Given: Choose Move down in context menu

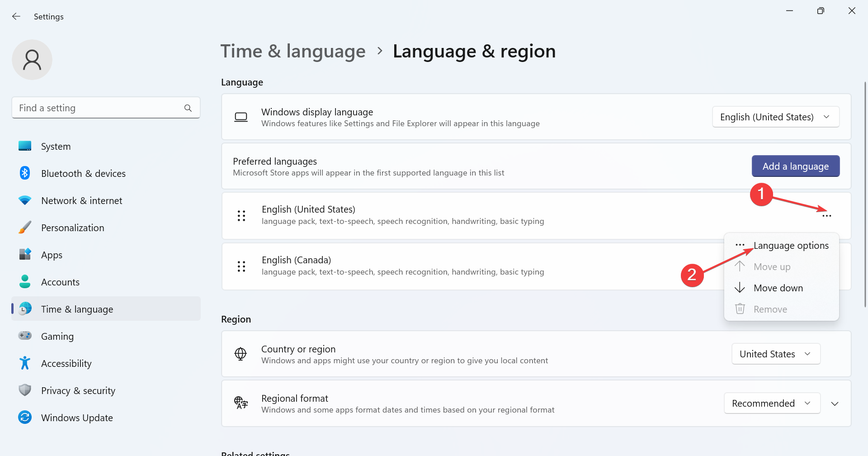Looking at the screenshot, I should (778, 288).
